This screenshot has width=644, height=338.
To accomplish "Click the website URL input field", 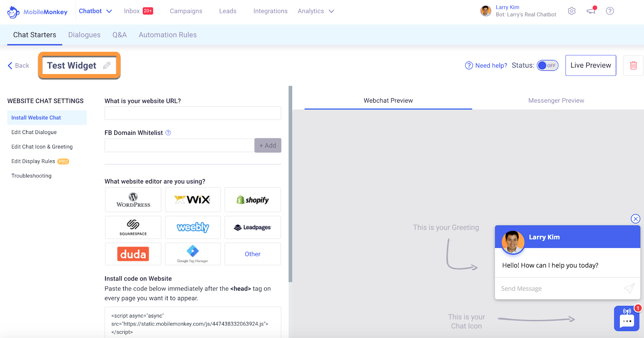I will point(193,113).
